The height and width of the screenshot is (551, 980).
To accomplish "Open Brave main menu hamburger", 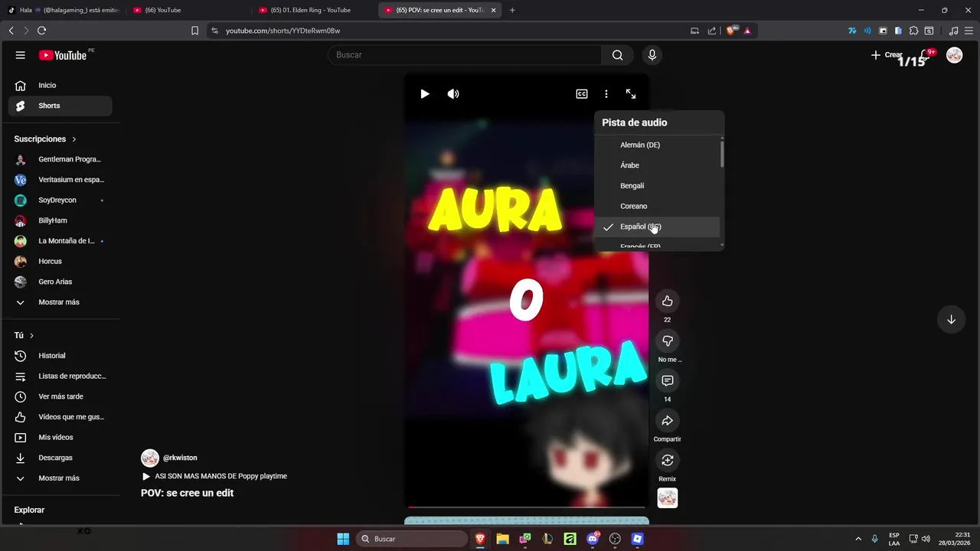I will pyautogui.click(x=969, y=31).
